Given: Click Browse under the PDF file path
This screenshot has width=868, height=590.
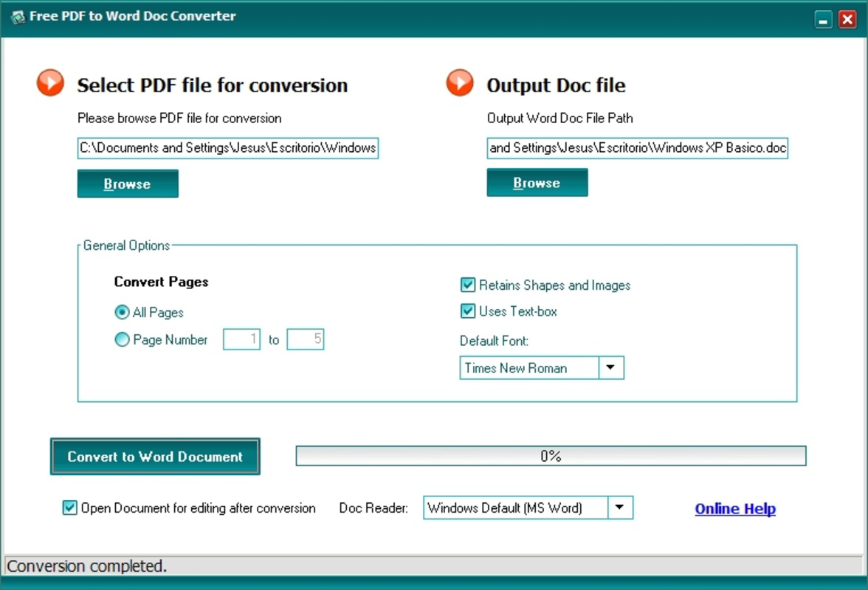Looking at the screenshot, I should pyautogui.click(x=128, y=184).
